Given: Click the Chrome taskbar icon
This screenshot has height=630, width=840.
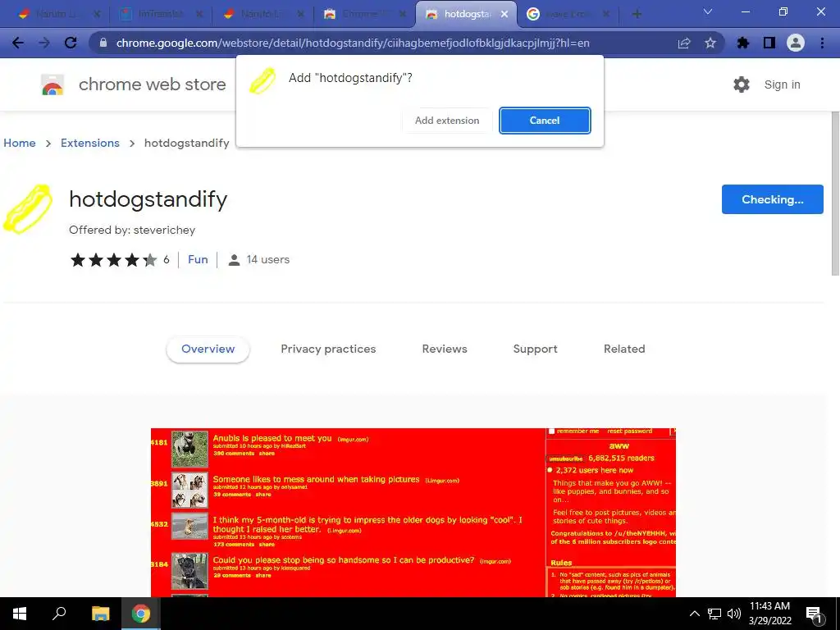Looking at the screenshot, I should (141, 614).
